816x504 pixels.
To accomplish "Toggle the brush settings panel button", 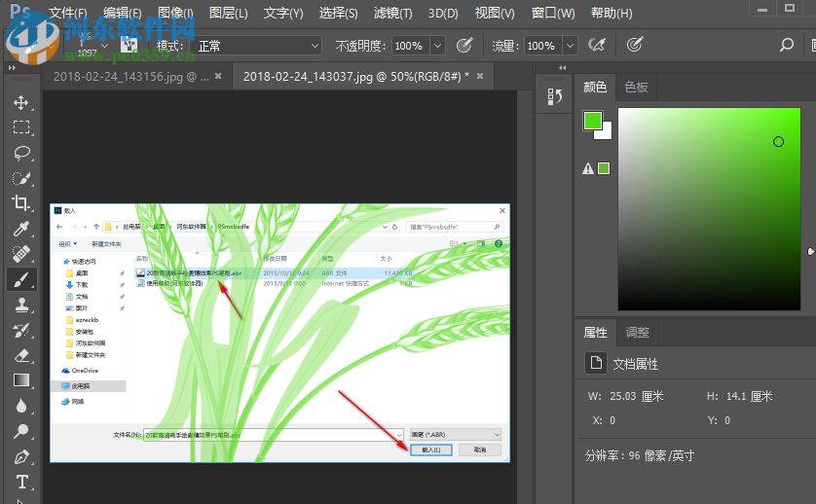I will coord(128,46).
